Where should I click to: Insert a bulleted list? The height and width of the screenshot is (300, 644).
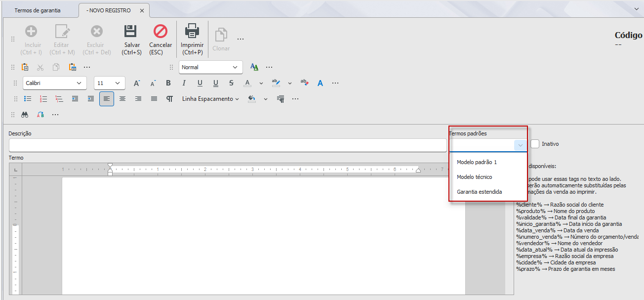(x=28, y=99)
